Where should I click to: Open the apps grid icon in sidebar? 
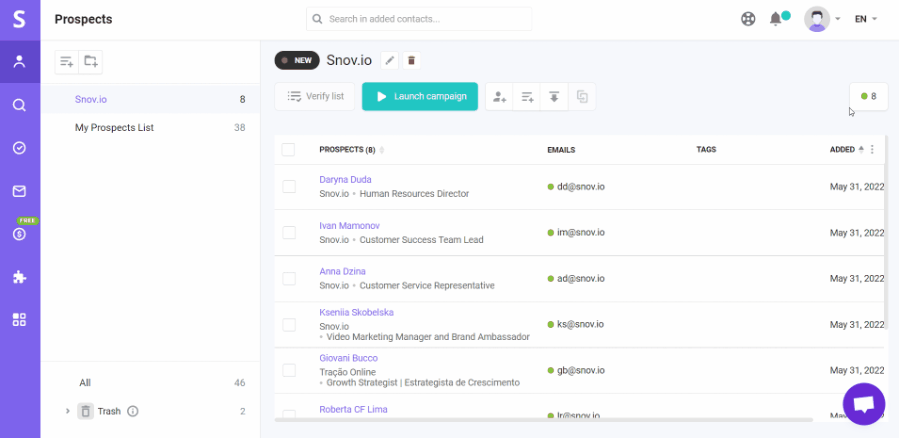tap(19, 320)
